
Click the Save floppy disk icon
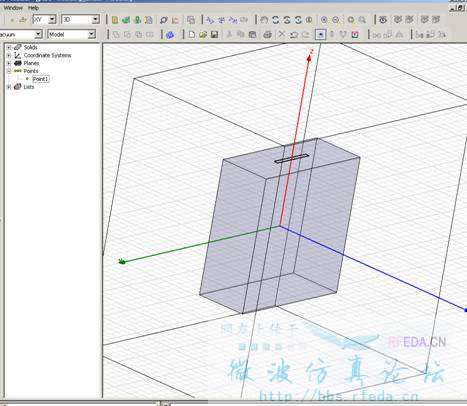[215, 34]
